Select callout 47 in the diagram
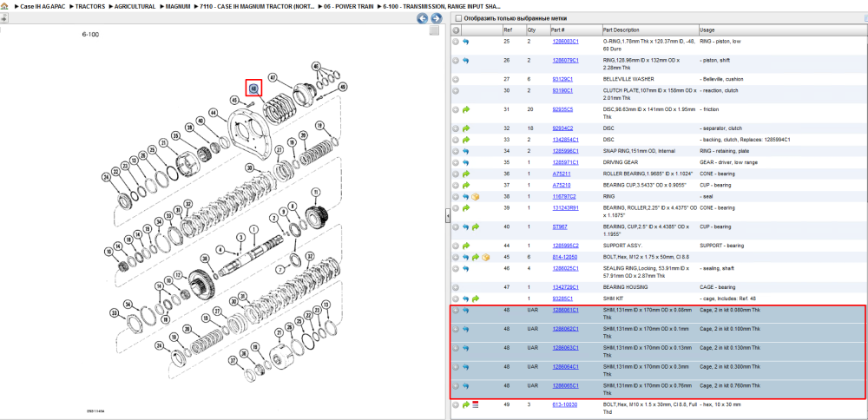Screen dimensions: 868x420 point(273,77)
